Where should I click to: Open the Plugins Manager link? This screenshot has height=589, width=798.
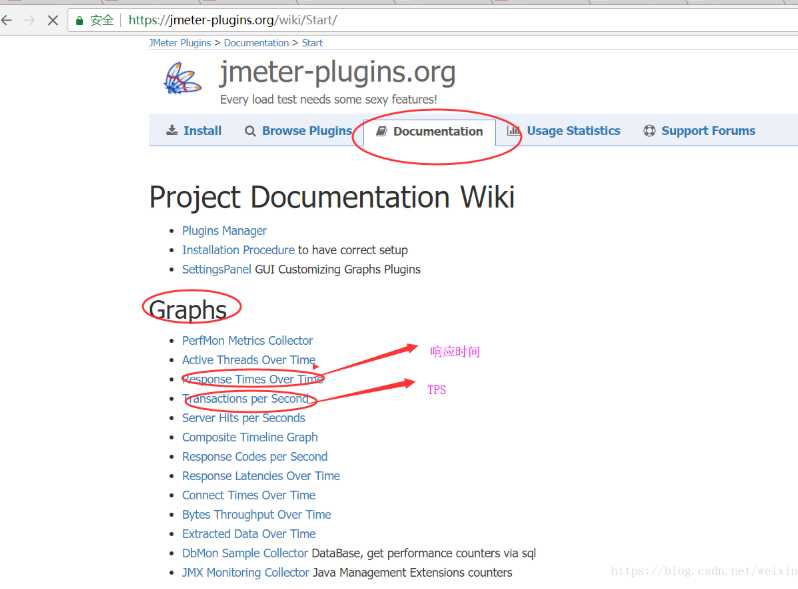pyautogui.click(x=224, y=231)
